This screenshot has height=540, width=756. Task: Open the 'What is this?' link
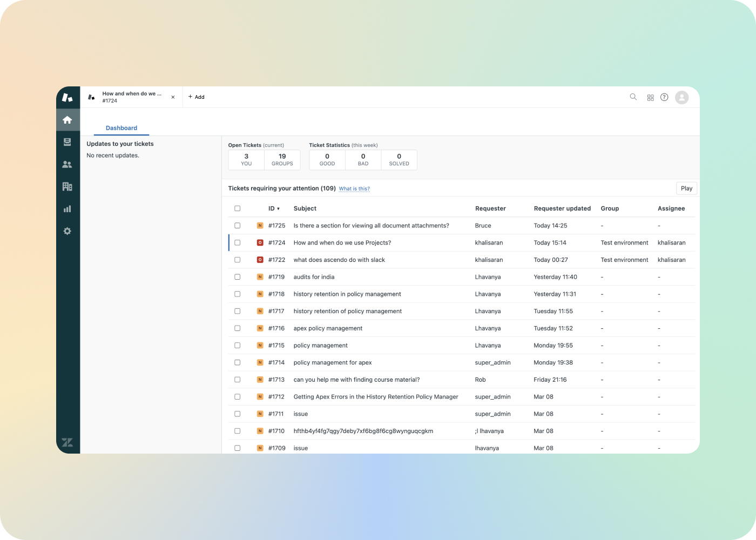pos(354,189)
